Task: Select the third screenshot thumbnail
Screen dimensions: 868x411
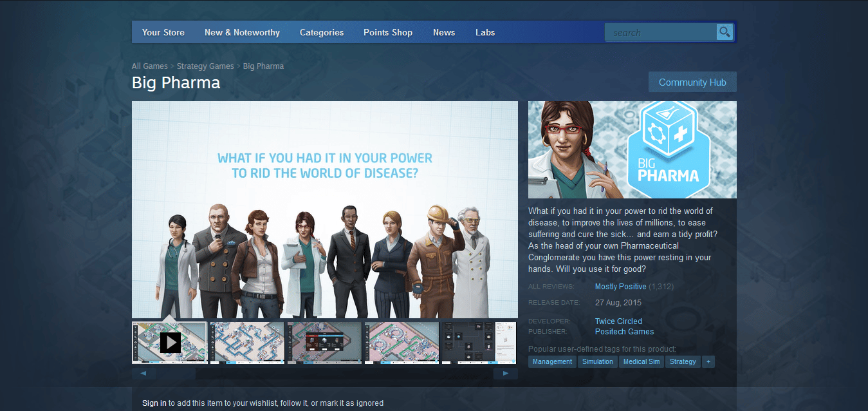Action: point(324,343)
